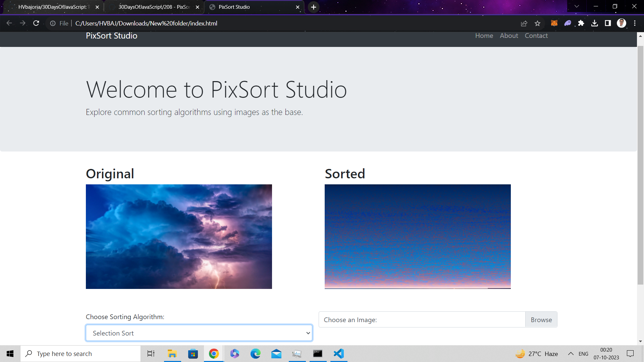The height and width of the screenshot is (362, 644).
Task: Open Chrome three-dot menu
Action: [635, 23]
